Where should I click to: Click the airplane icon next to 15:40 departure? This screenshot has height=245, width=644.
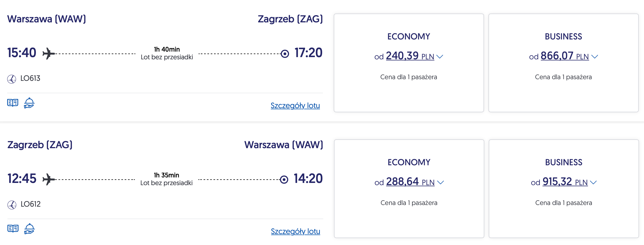click(x=49, y=54)
